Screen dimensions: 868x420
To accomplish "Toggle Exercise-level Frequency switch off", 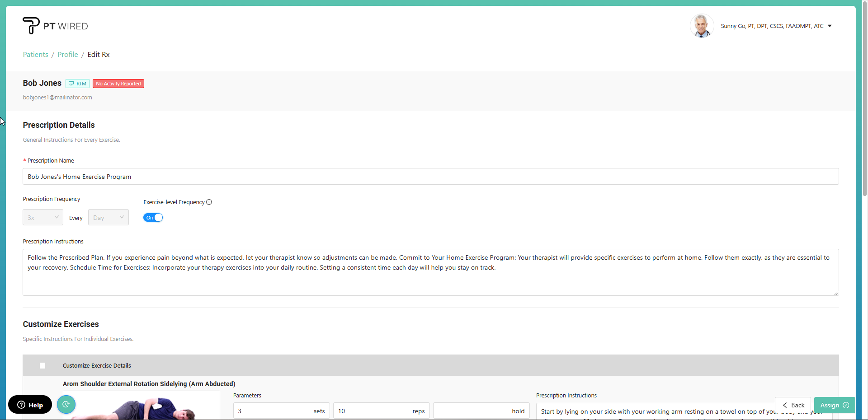I will click(x=153, y=218).
